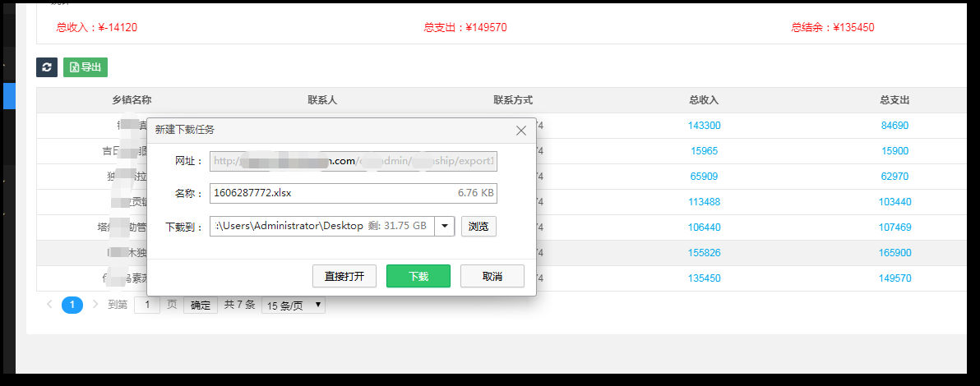Viewport: 980px width, 386px height.
Task: Click the file name field 1606287772.xlsx
Action: [x=354, y=193]
